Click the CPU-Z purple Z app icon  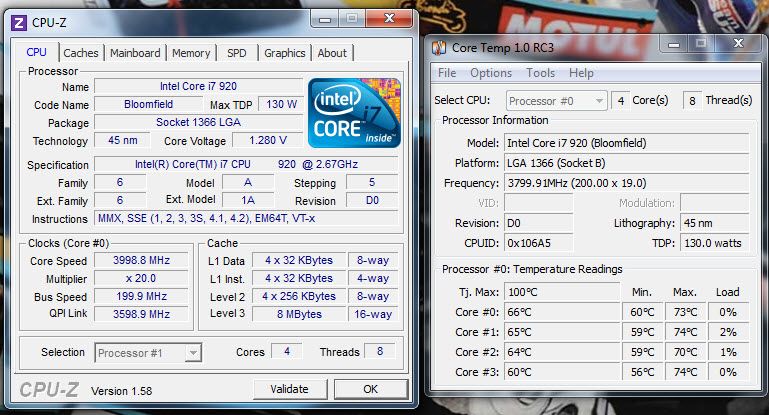click(x=19, y=23)
